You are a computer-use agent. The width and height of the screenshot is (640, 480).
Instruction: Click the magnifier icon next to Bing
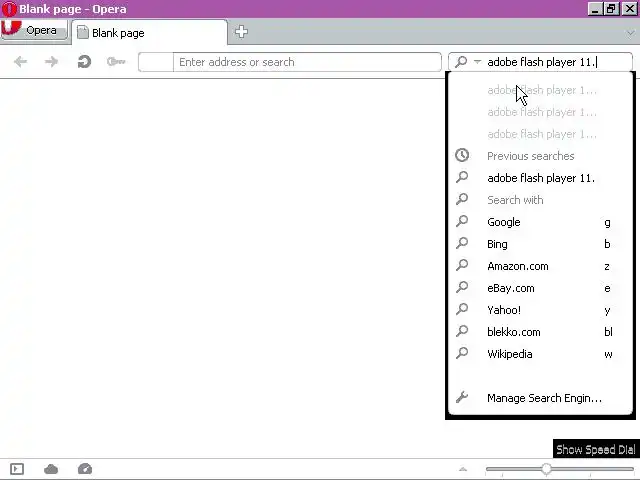coord(462,243)
